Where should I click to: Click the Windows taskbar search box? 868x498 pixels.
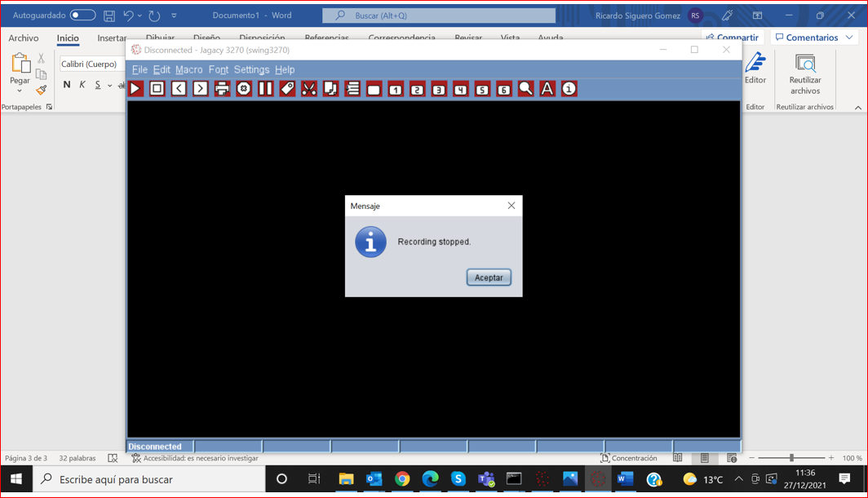pyautogui.click(x=149, y=479)
